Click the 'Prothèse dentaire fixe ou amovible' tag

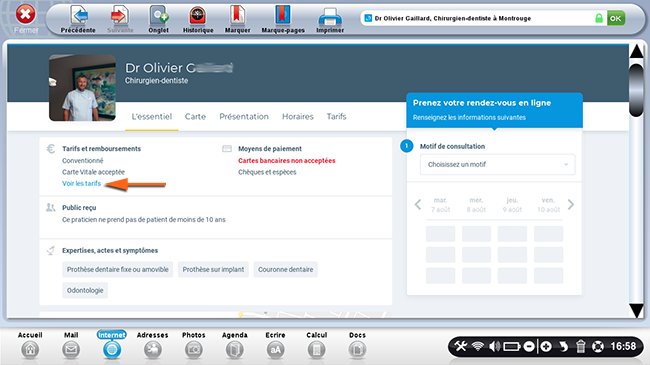[x=118, y=269]
